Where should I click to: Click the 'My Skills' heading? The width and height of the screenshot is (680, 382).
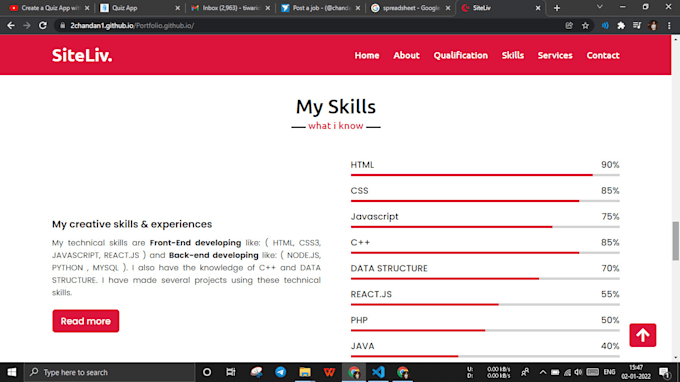point(336,107)
